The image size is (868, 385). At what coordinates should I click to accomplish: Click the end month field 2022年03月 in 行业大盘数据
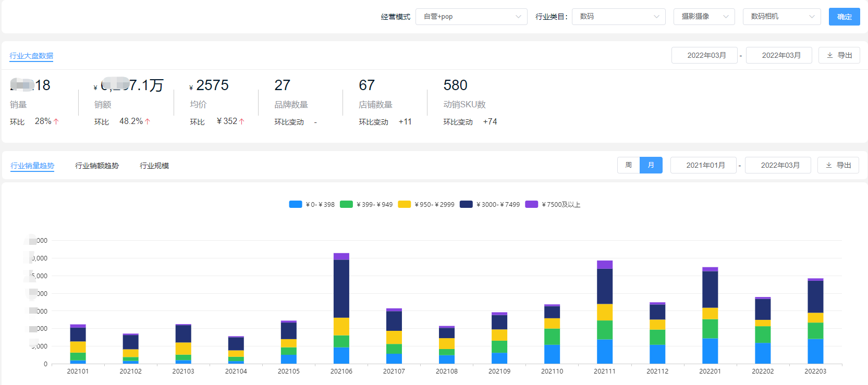[779, 55]
